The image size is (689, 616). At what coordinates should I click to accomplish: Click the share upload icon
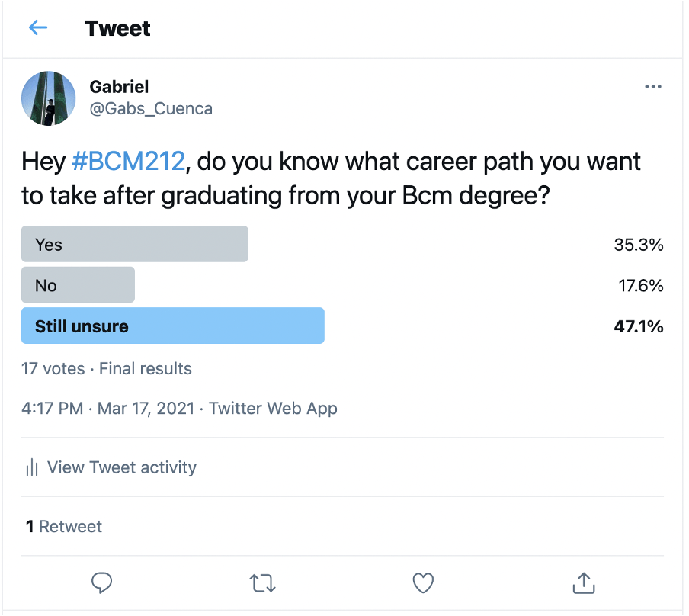pos(583,583)
